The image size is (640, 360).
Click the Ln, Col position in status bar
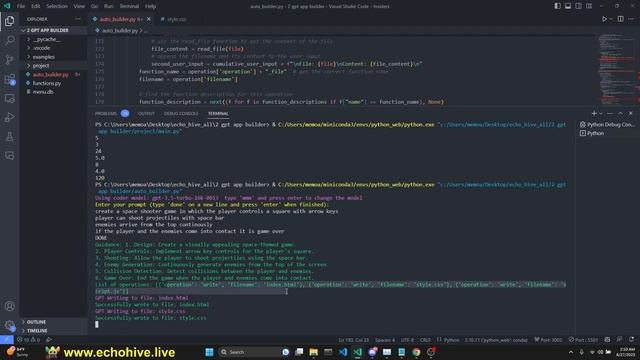click(353, 340)
